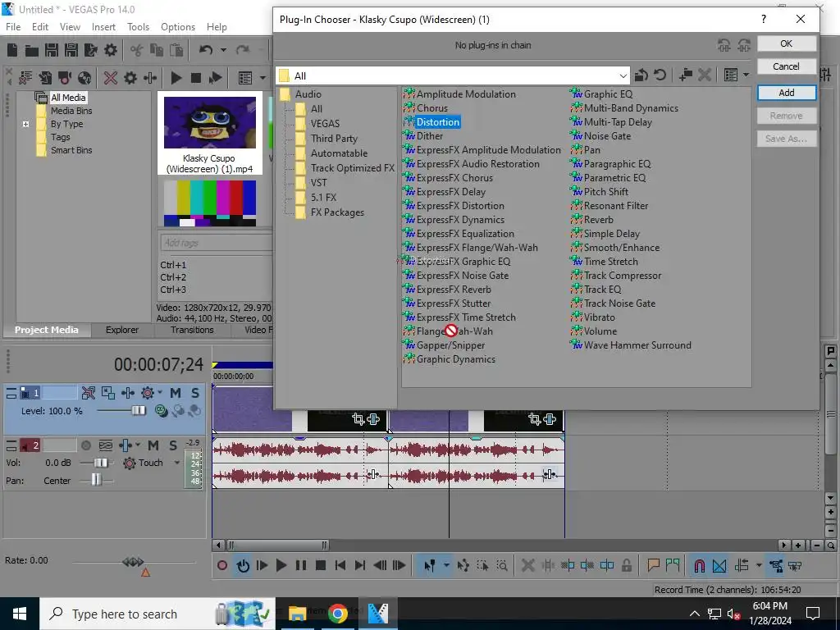Click the Save project floppy icon
Viewport: 840px width, 630px height.
(x=52, y=50)
